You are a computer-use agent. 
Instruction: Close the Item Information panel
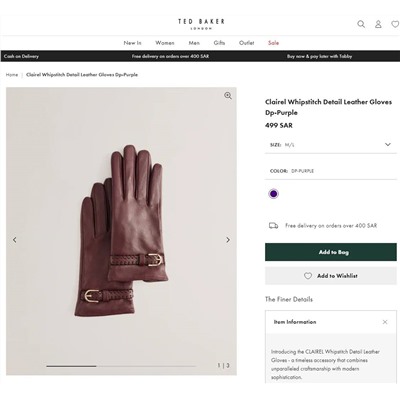[385, 322]
